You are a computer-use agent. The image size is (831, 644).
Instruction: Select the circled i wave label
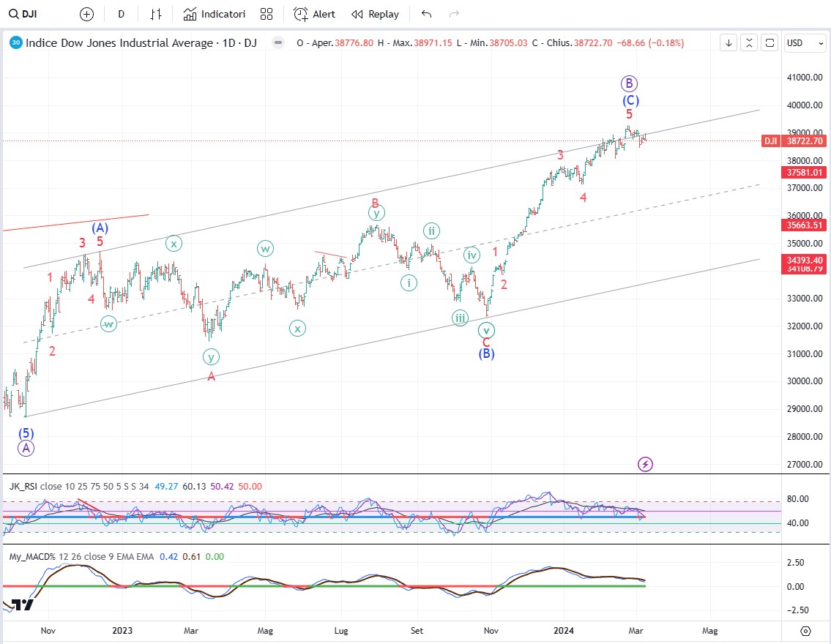[x=409, y=282]
